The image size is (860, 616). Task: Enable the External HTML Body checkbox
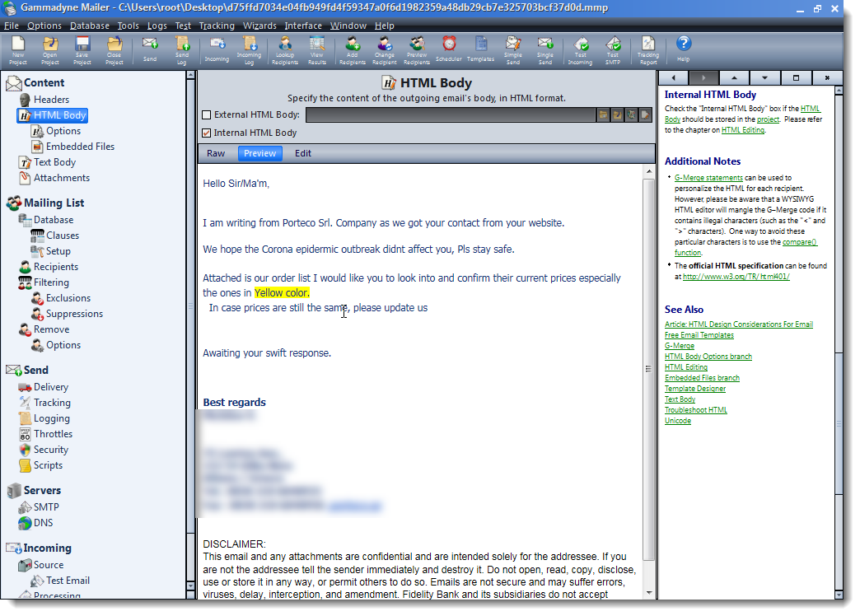click(207, 115)
